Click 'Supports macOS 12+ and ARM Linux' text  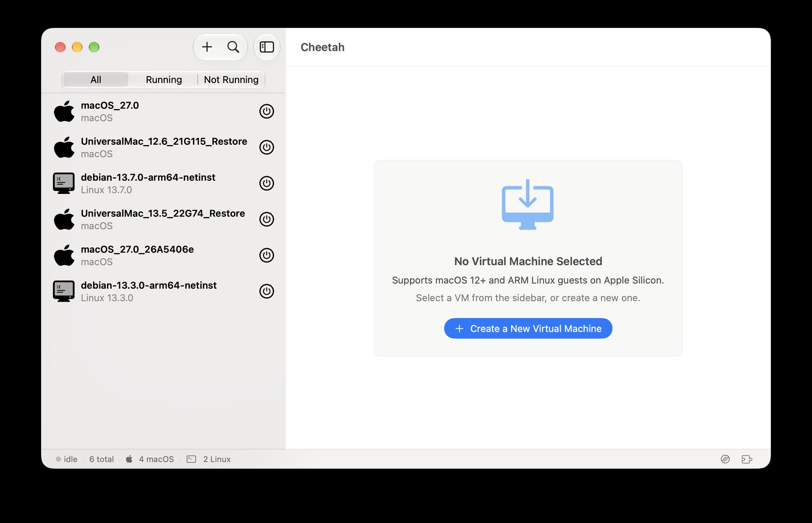528,280
